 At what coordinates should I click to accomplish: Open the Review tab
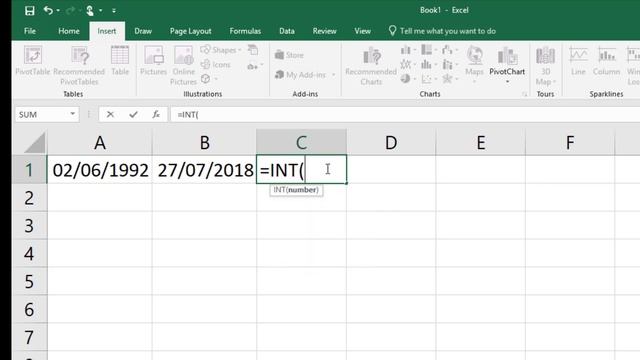point(324,31)
